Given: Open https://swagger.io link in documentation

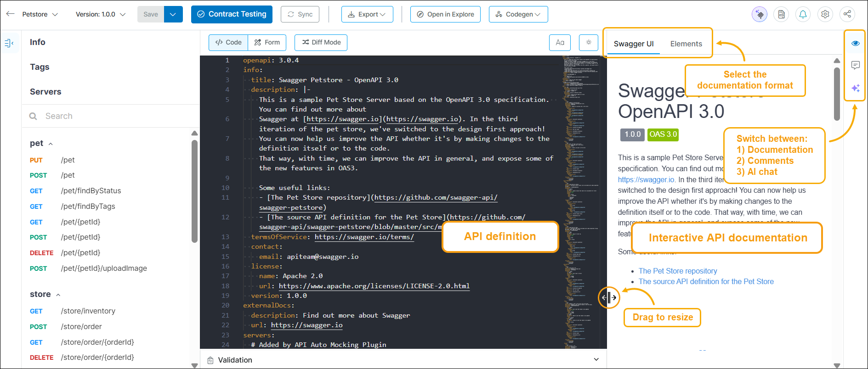Looking at the screenshot, I should pos(647,180).
